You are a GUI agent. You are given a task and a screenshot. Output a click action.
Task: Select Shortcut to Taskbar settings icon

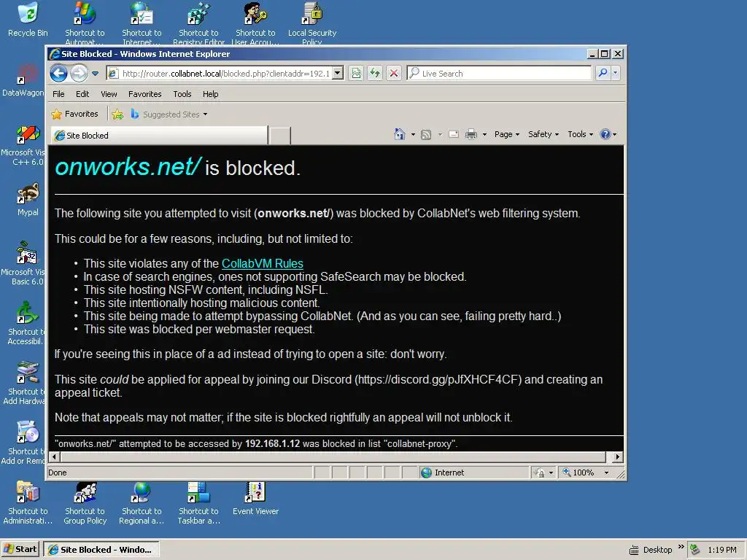tap(198, 503)
